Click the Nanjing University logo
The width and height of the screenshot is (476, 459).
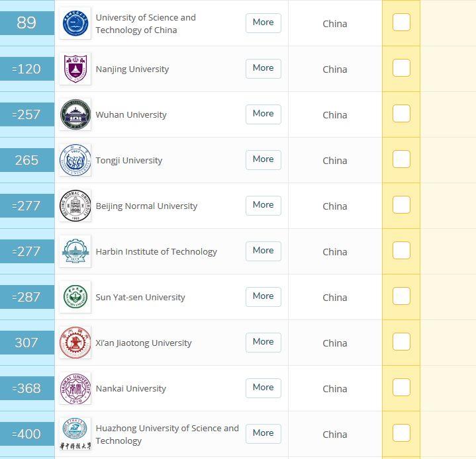75,69
